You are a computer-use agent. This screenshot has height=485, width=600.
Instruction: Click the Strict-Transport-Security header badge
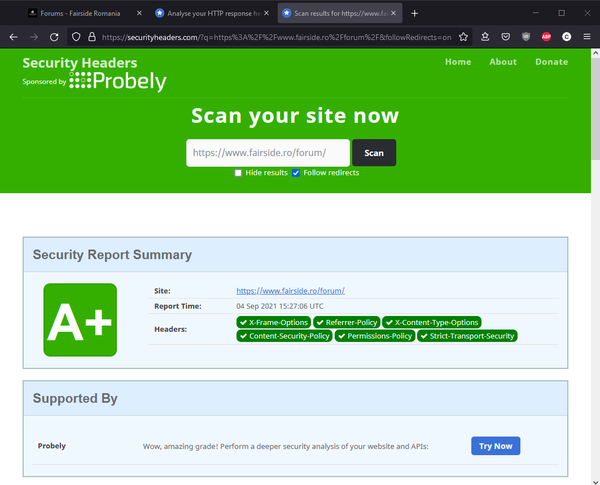(467, 336)
